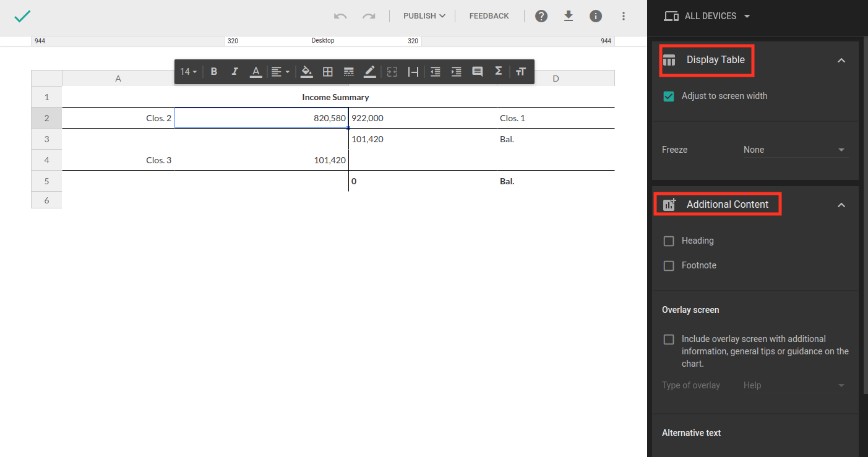Viewport: 868px width, 457px height.
Task: Confirm changes with the green checkmark
Action: tap(22, 17)
